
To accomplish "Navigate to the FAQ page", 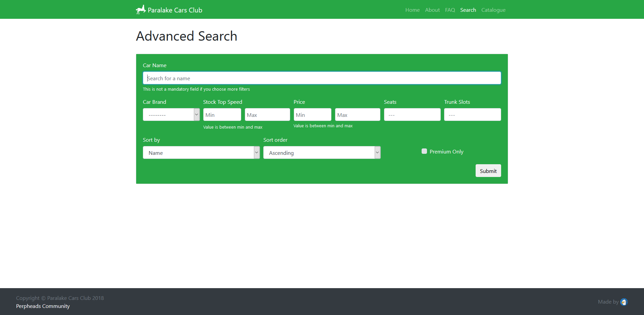I will point(450,10).
